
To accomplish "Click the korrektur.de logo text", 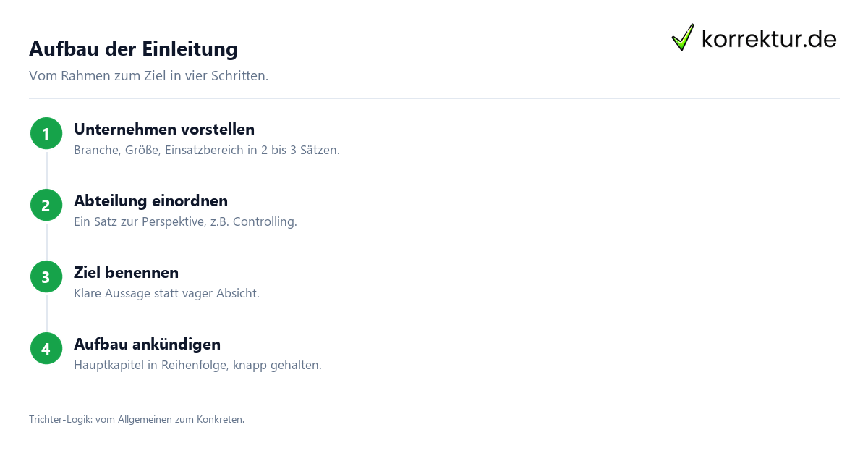I will (x=769, y=38).
